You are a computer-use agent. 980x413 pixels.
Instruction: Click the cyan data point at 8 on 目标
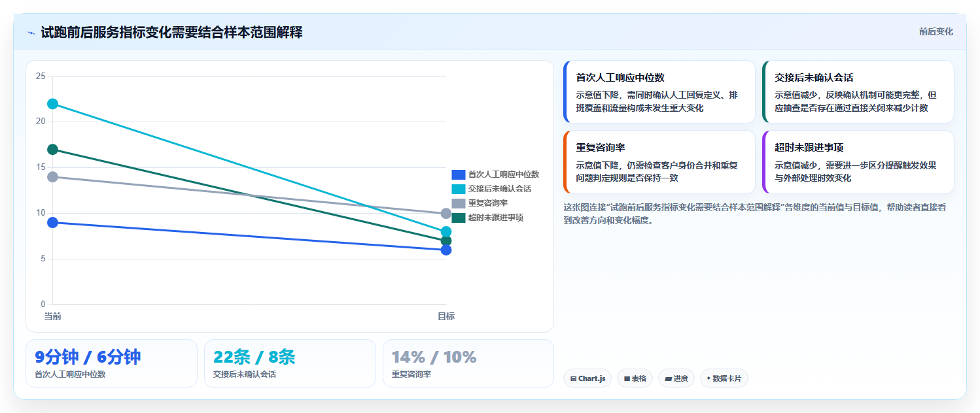click(446, 231)
